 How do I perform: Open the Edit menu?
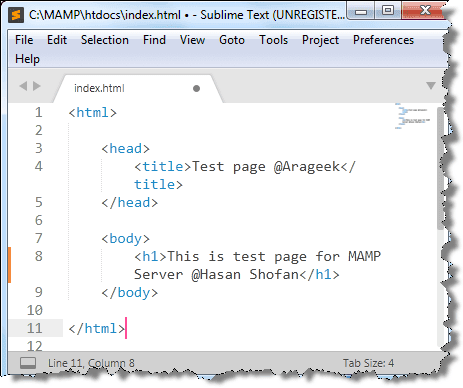click(57, 40)
